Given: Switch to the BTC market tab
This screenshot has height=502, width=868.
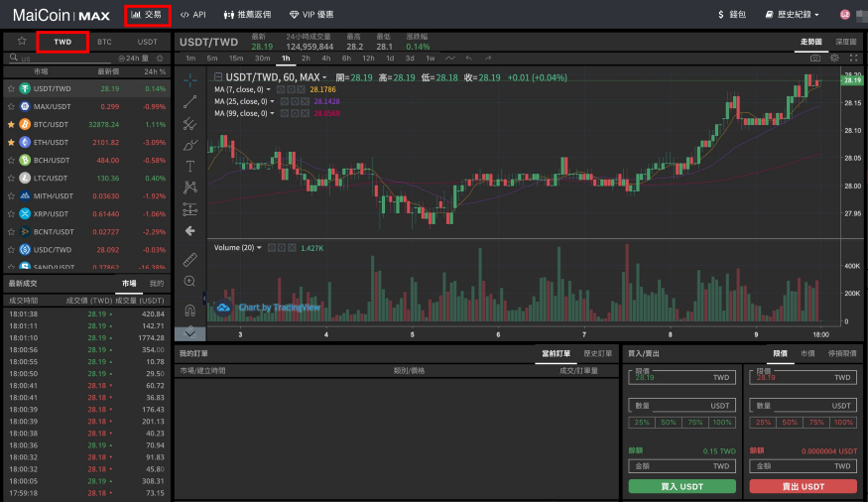Looking at the screenshot, I should [104, 42].
